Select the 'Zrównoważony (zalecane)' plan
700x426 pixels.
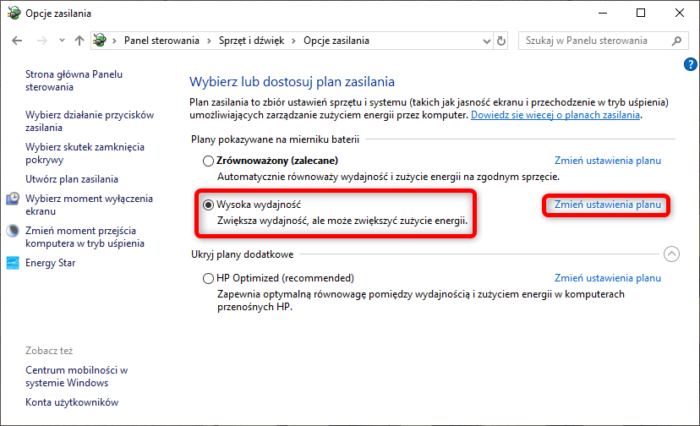[x=208, y=161]
